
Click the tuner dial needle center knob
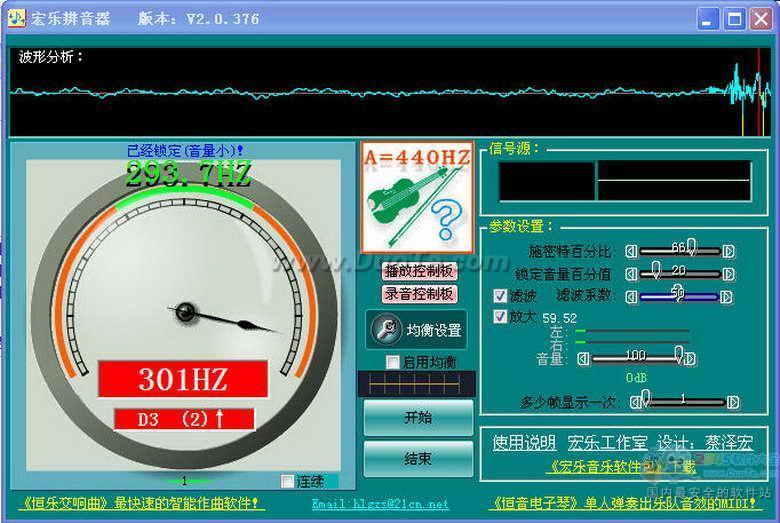click(186, 312)
